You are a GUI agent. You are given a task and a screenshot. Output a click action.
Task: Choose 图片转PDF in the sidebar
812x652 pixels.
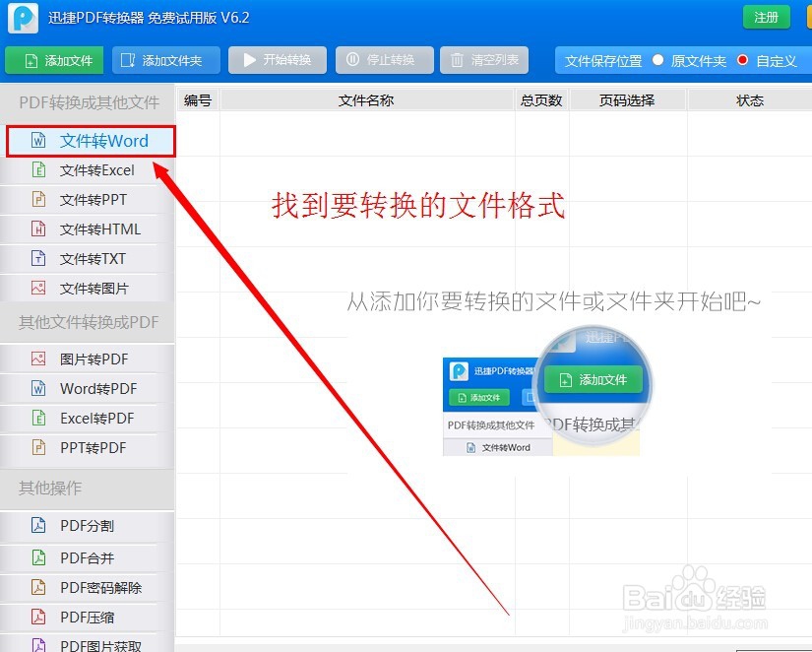point(87,359)
